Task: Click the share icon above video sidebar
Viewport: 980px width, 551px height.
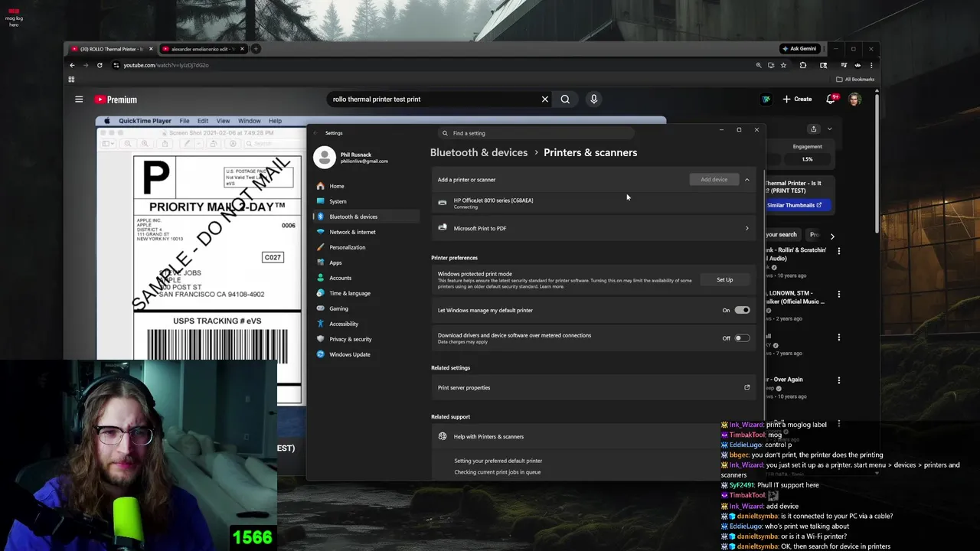Action: 814,129
